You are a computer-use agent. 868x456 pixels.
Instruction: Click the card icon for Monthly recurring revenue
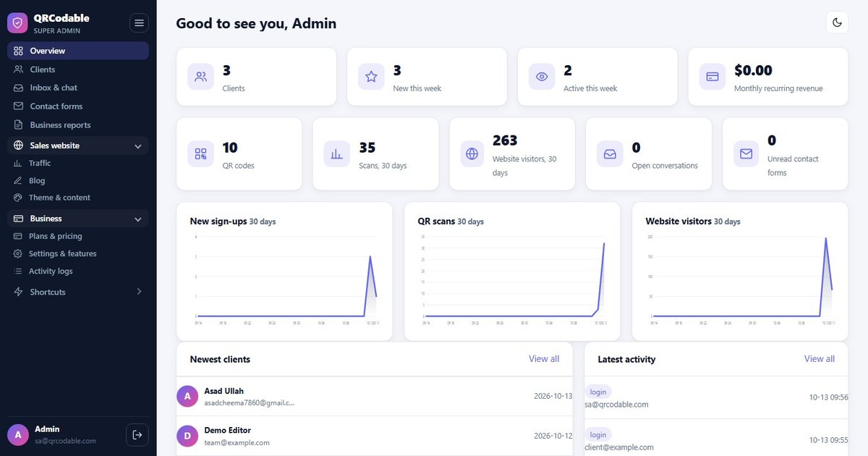(712, 77)
